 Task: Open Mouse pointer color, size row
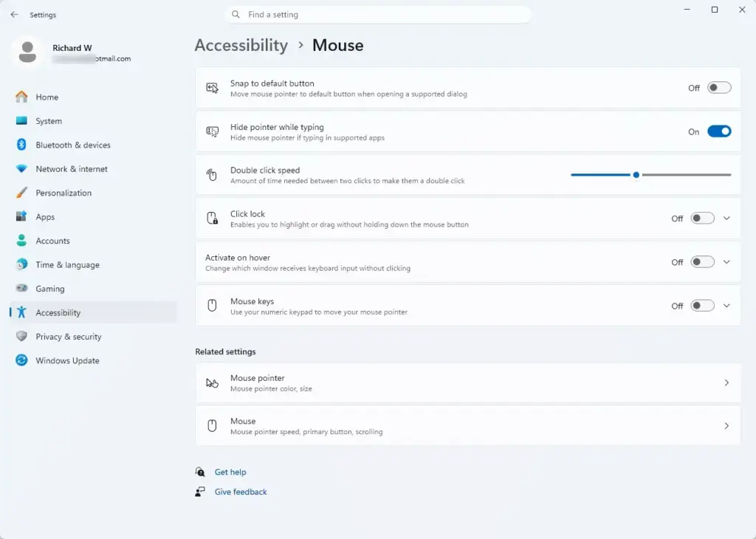(467, 382)
